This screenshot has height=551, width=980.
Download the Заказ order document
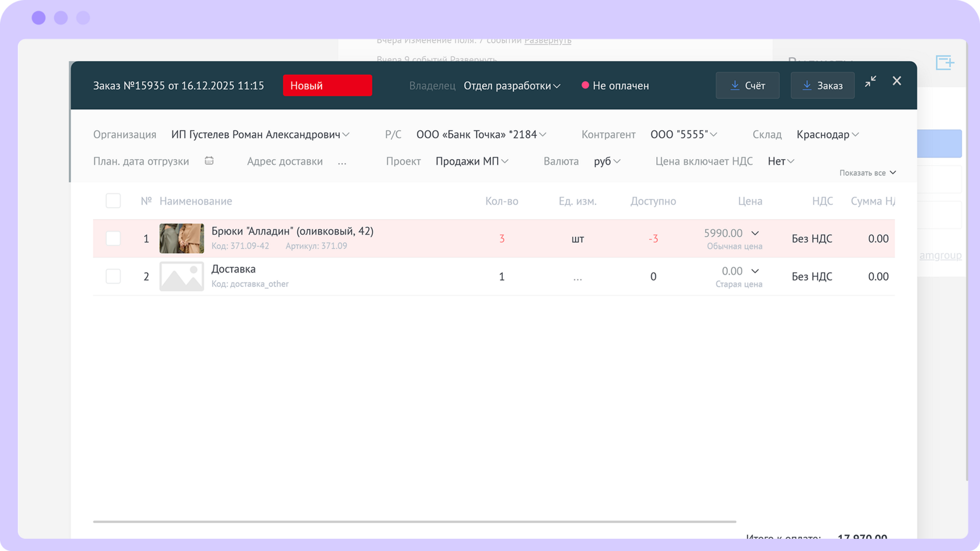(x=822, y=85)
